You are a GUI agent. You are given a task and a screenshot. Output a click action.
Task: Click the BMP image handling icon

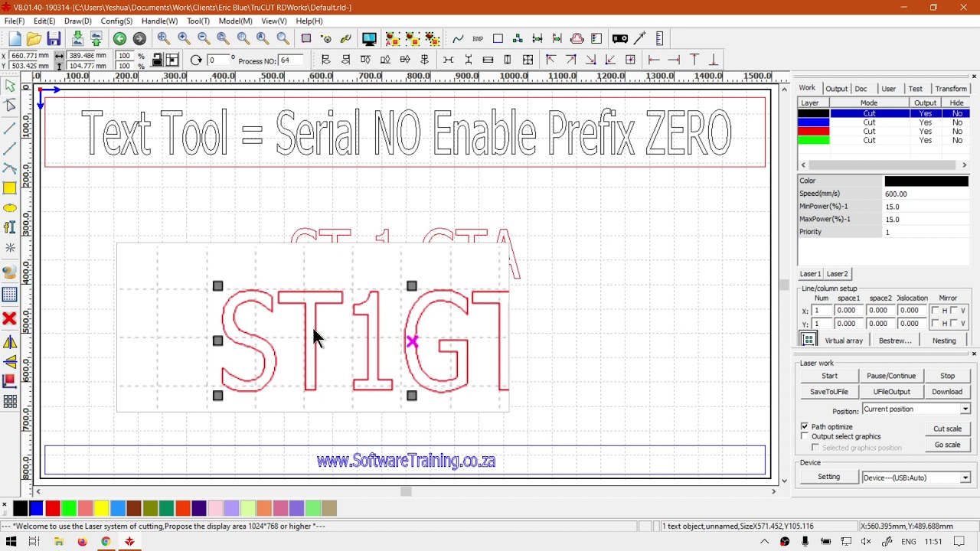pyautogui.click(x=478, y=39)
